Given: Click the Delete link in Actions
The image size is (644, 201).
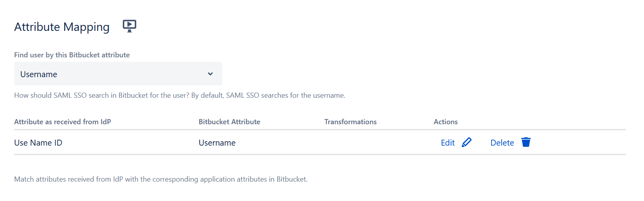Looking at the screenshot, I should (502, 143).
